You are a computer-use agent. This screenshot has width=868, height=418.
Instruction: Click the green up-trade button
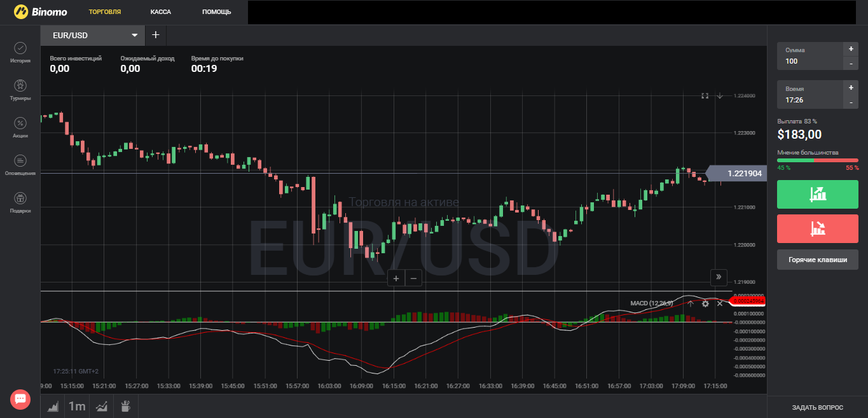point(818,194)
